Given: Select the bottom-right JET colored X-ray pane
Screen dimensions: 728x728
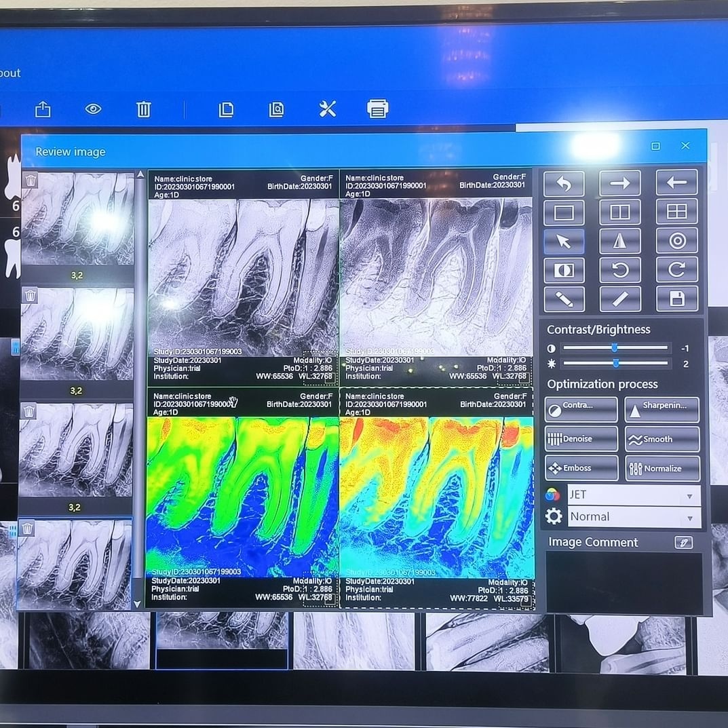Looking at the screenshot, I should click(x=437, y=497).
